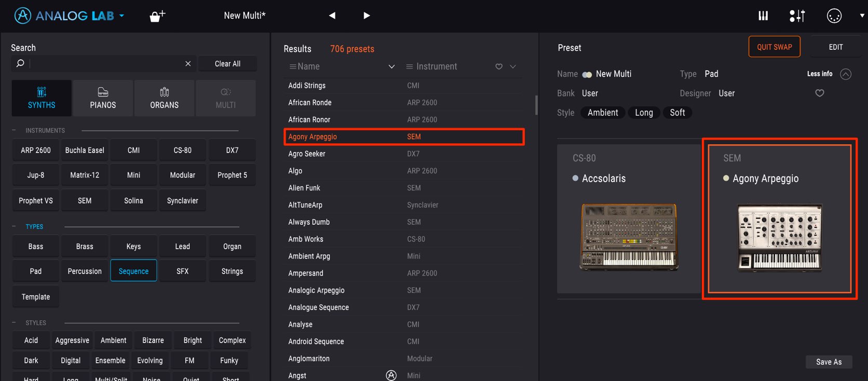The height and width of the screenshot is (381, 868).
Task: Toggle the DX7 instrument filter
Action: 232,150
